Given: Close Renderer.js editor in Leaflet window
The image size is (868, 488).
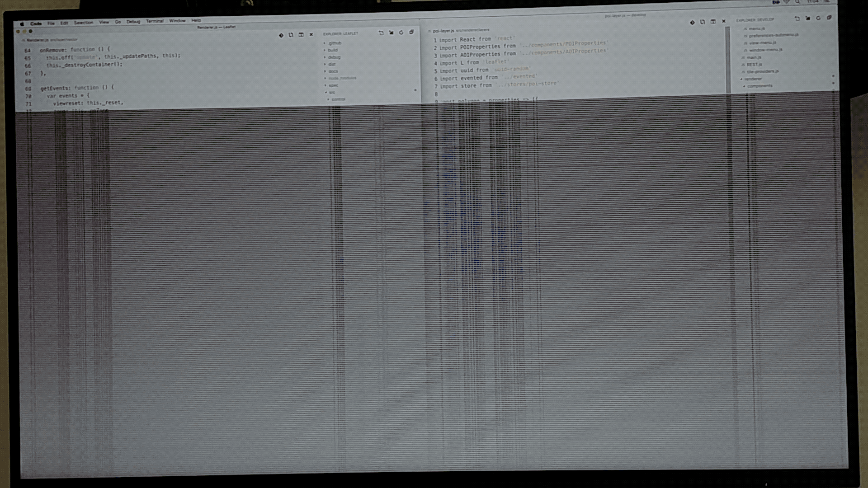Looking at the screenshot, I should click(x=311, y=34).
